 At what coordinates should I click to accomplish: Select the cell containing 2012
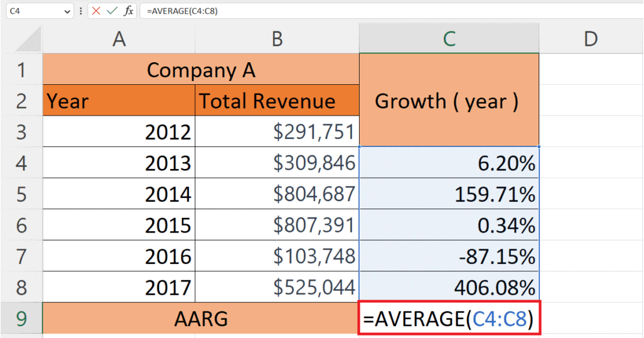tap(119, 131)
